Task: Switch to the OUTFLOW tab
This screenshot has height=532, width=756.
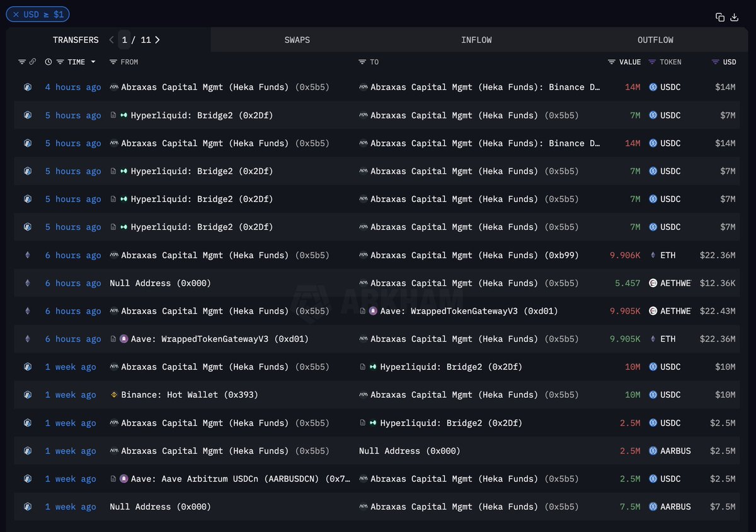Action: coord(655,40)
